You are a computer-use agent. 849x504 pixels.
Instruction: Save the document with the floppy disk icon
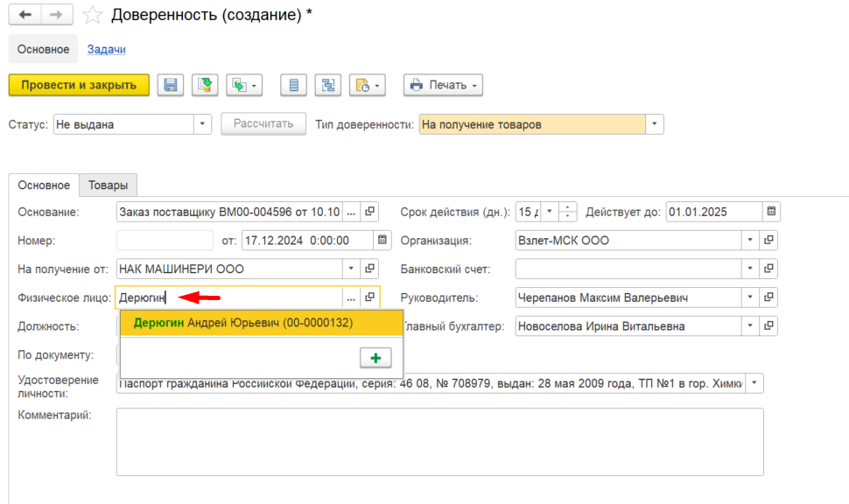tap(171, 85)
